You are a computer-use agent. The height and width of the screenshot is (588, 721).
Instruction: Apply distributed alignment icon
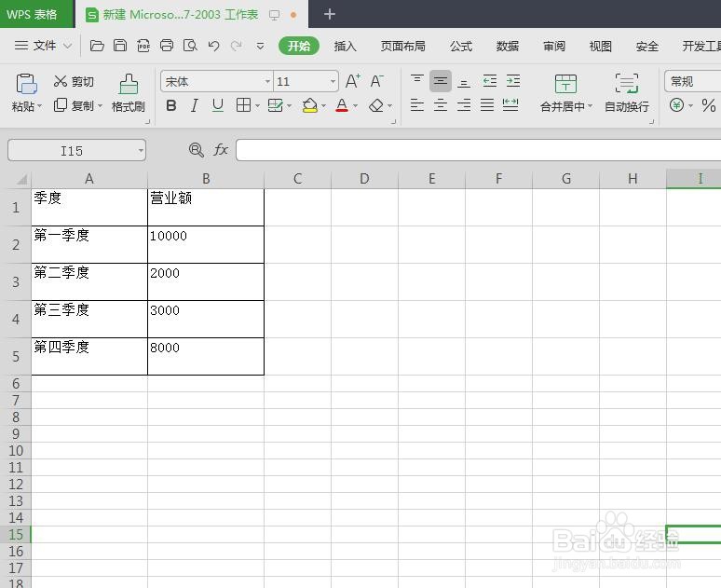click(x=510, y=105)
